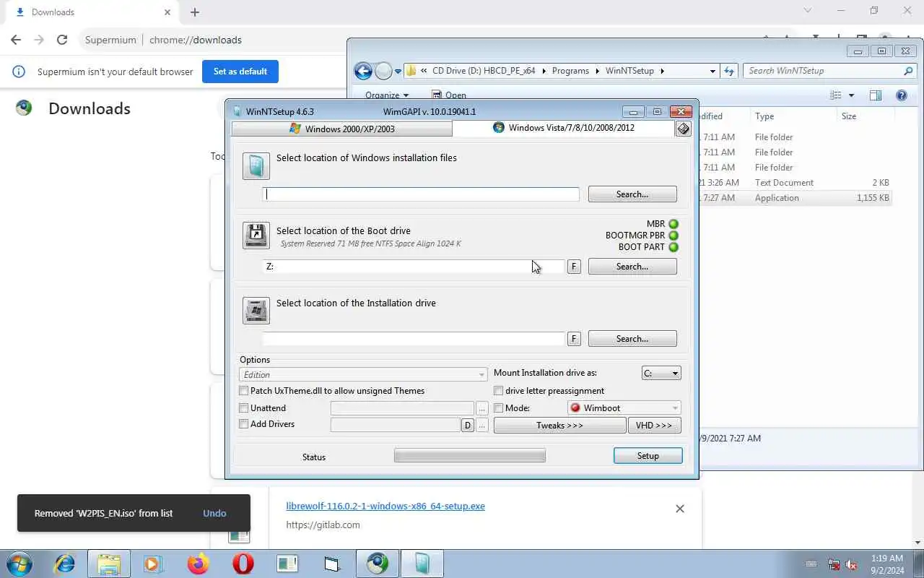924x578 pixels.
Task: Open the WinNTSetup info icon beside tabs
Action: [683, 129]
